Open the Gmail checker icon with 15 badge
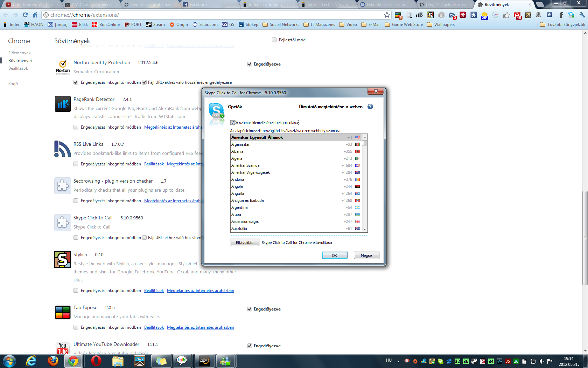588x368 pixels. tap(517, 15)
